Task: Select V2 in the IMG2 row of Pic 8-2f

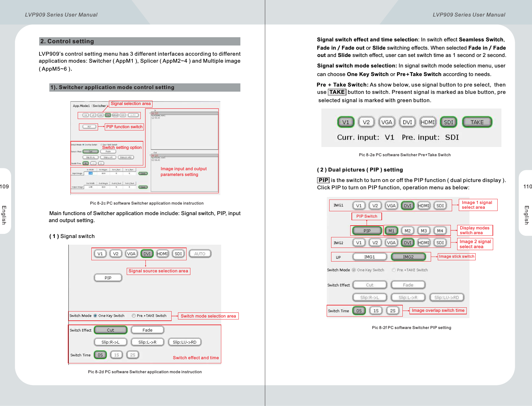Action: (375, 242)
